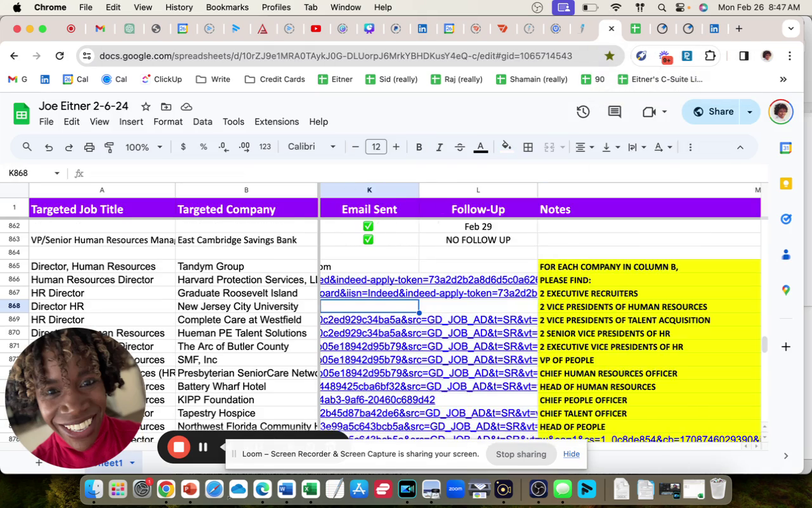This screenshot has height=508, width=812.
Task: Open the Share quick actions dropdown
Action: (750, 112)
